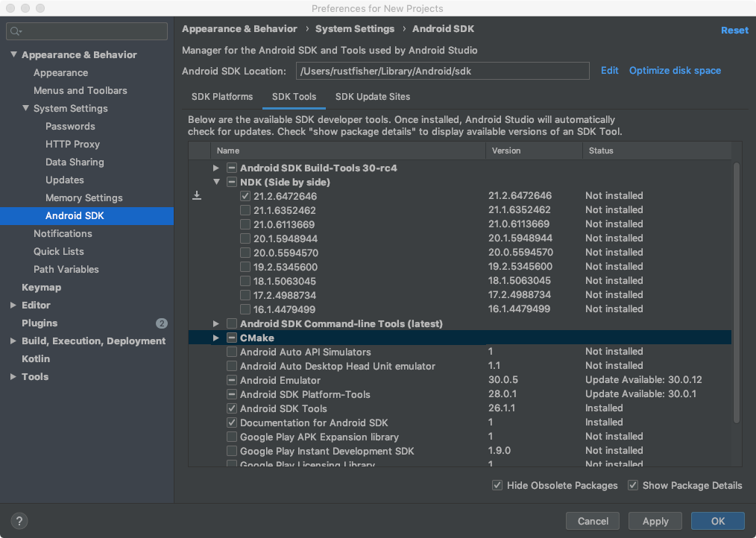Open the SDK Update Sites tab
The height and width of the screenshot is (538, 756).
tap(372, 96)
